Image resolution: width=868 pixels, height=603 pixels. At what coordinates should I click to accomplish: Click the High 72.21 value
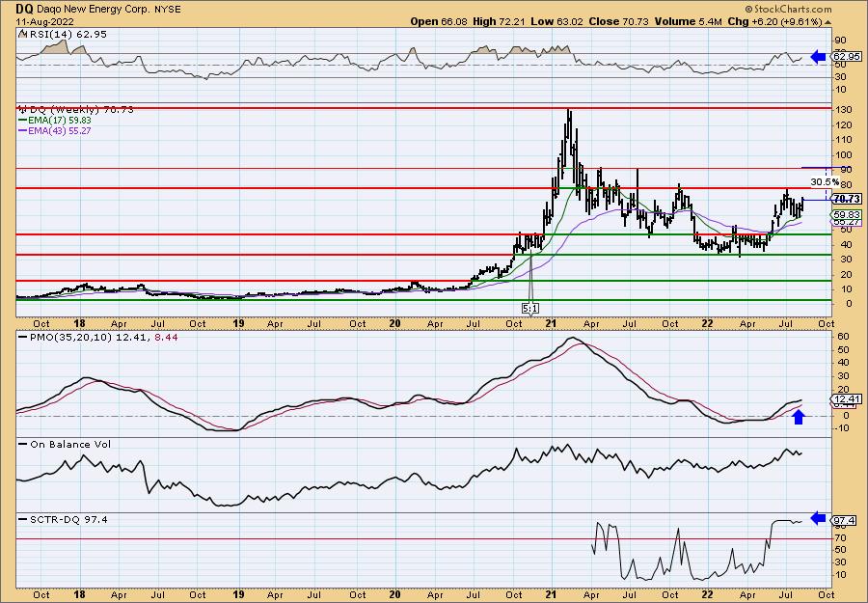click(499, 21)
